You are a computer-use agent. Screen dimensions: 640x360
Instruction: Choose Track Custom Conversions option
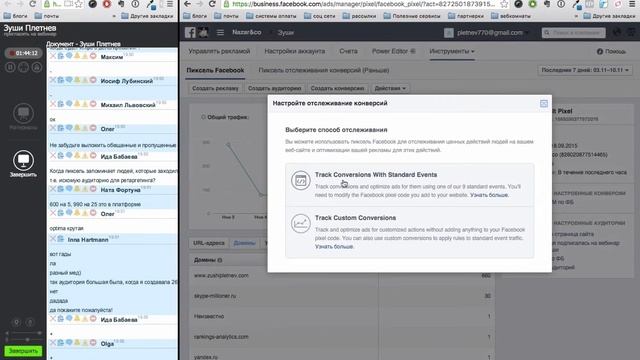[410, 232]
